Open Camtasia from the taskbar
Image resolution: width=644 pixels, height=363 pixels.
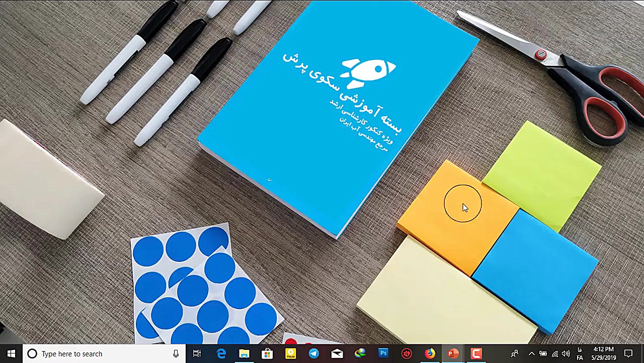pyautogui.click(x=475, y=353)
